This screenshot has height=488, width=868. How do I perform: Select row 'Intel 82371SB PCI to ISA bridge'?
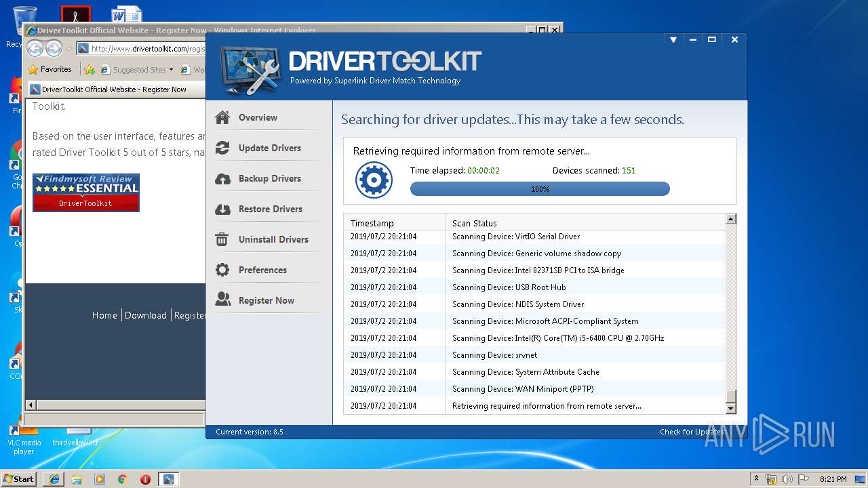[534, 270]
